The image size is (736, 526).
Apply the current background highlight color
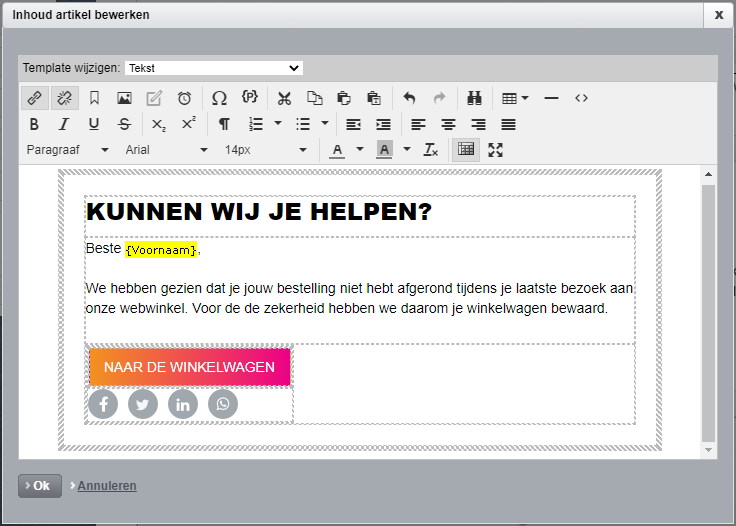point(384,150)
